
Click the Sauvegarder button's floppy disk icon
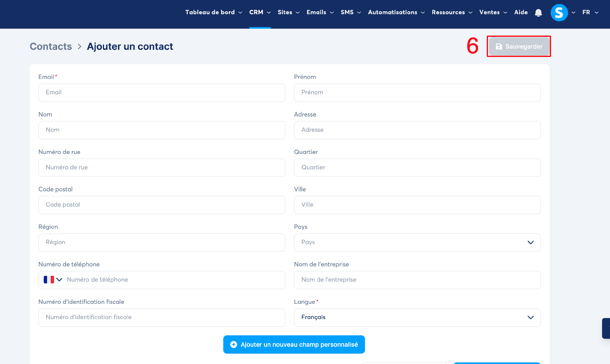tap(499, 47)
